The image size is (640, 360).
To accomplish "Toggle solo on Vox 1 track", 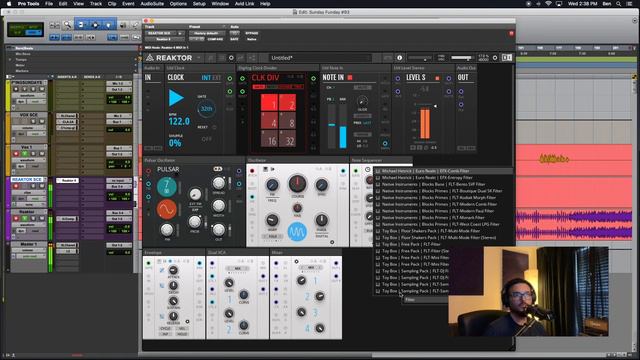I will click(34, 154).
